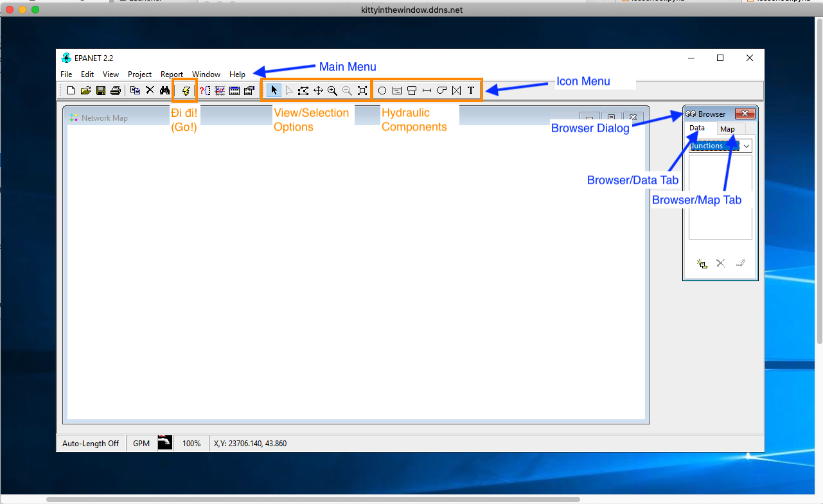The width and height of the screenshot is (823, 504).
Task: Select the Add Pump tool
Action: tap(441, 91)
